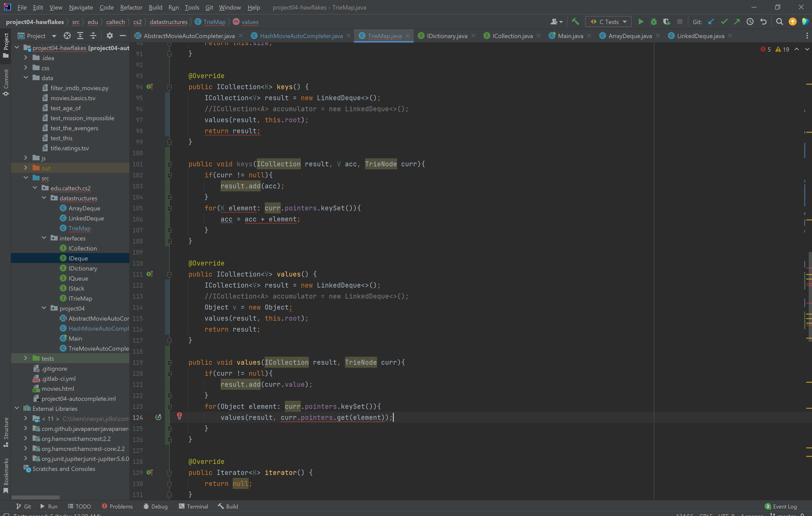Collapse the data folder in project tree
Image resolution: width=812 pixels, height=516 pixels.
pos(26,78)
